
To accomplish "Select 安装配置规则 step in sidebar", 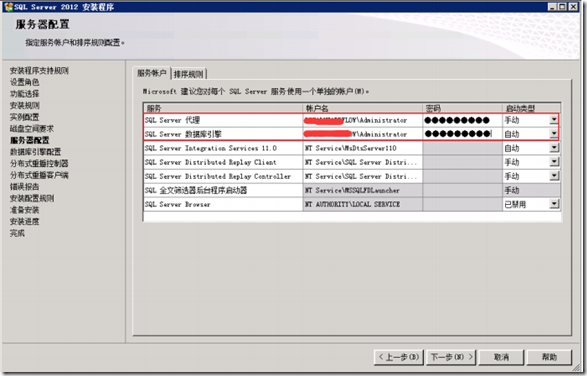I will pyautogui.click(x=32, y=198).
